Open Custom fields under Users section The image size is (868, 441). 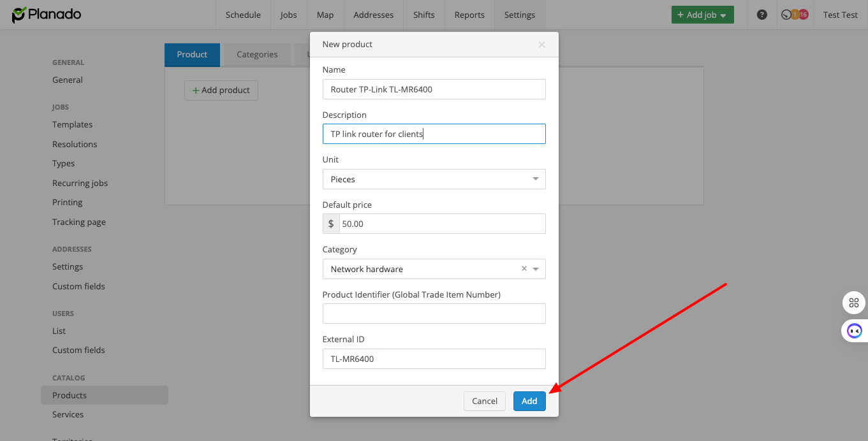(x=78, y=351)
